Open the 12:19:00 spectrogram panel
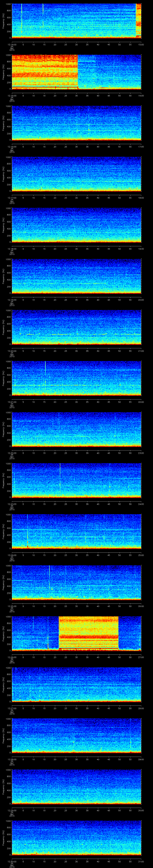 (x=76, y=276)
